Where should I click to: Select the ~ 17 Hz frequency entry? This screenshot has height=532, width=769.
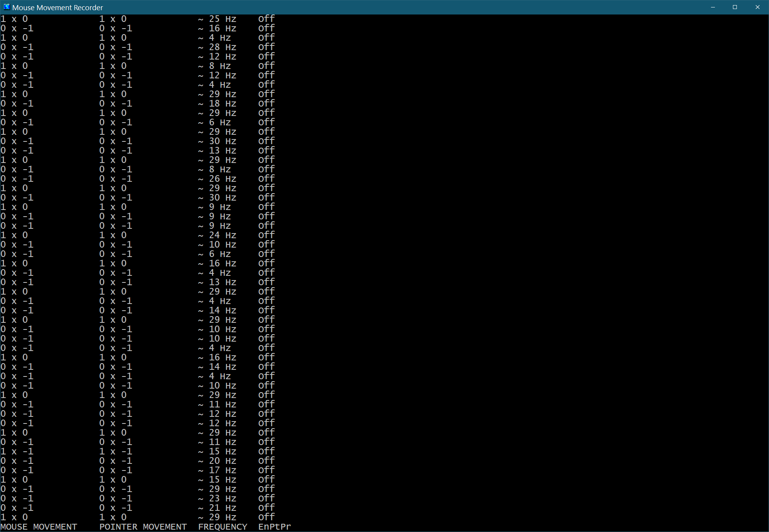pos(217,470)
